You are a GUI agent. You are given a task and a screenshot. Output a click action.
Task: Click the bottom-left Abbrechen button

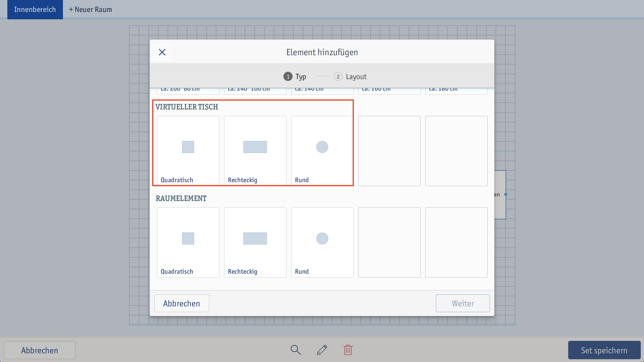[x=40, y=350]
